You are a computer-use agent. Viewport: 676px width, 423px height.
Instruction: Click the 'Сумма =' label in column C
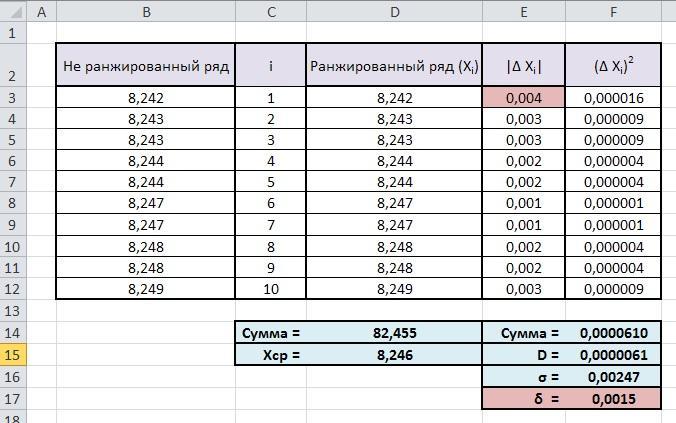click(x=271, y=333)
